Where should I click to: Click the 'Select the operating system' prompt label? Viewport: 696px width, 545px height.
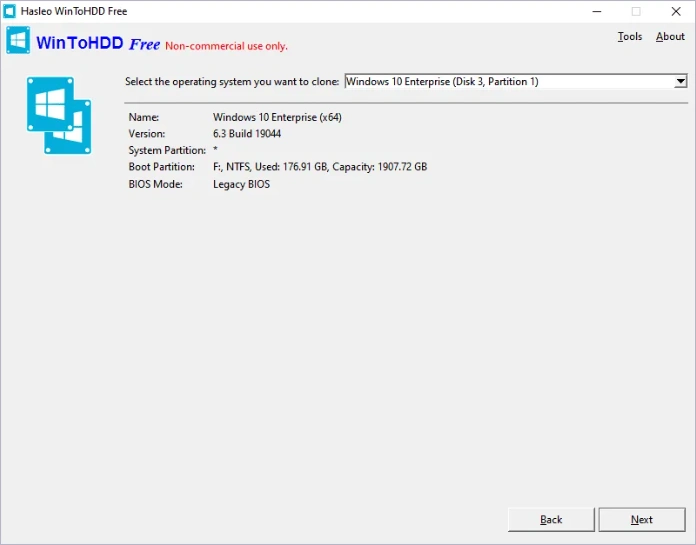[x=232, y=82]
